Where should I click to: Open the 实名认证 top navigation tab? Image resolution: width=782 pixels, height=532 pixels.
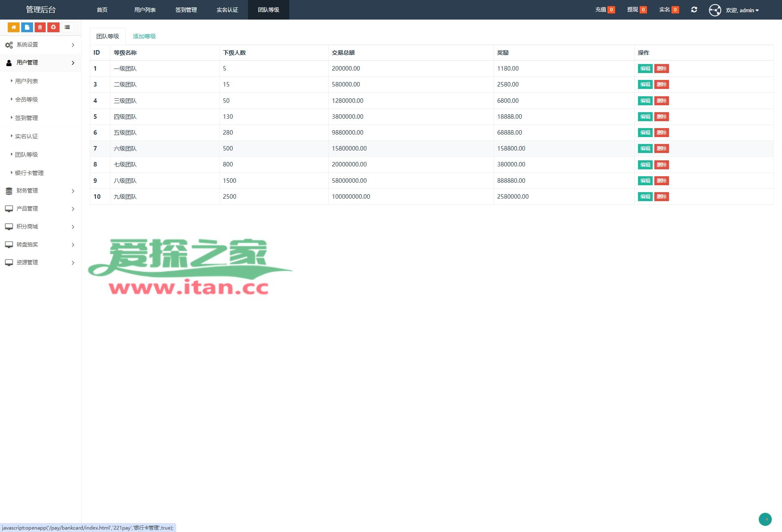(227, 10)
